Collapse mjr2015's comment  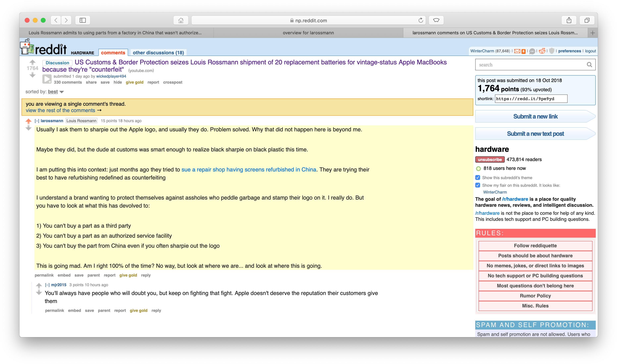click(x=47, y=285)
